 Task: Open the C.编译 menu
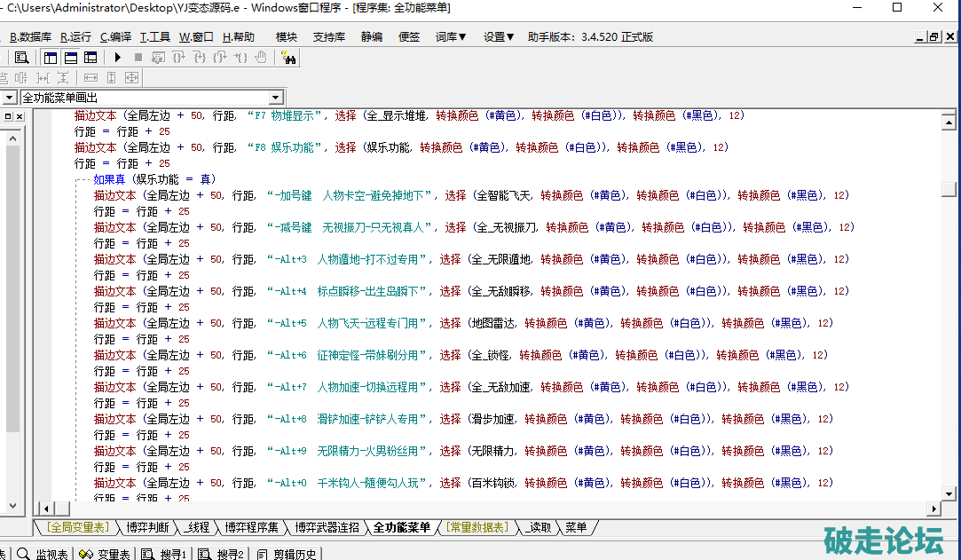pyautogui.click(x=115, y=37)
